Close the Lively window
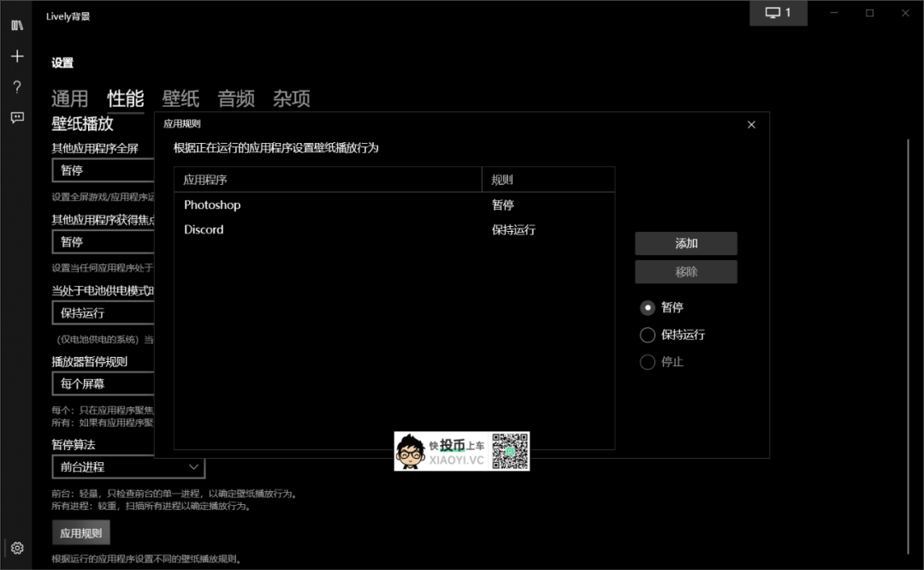 [x=906, y=12]
